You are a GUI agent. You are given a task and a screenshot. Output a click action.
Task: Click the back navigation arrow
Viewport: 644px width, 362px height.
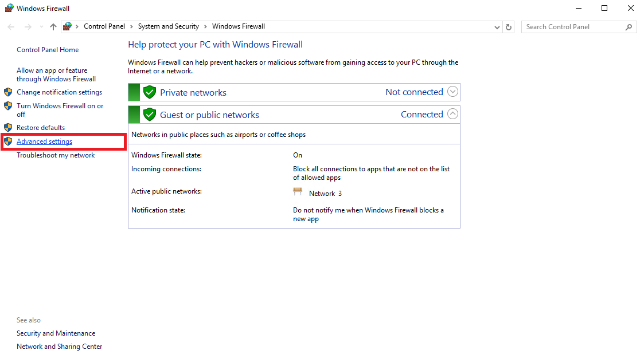[x=11, y=27]
